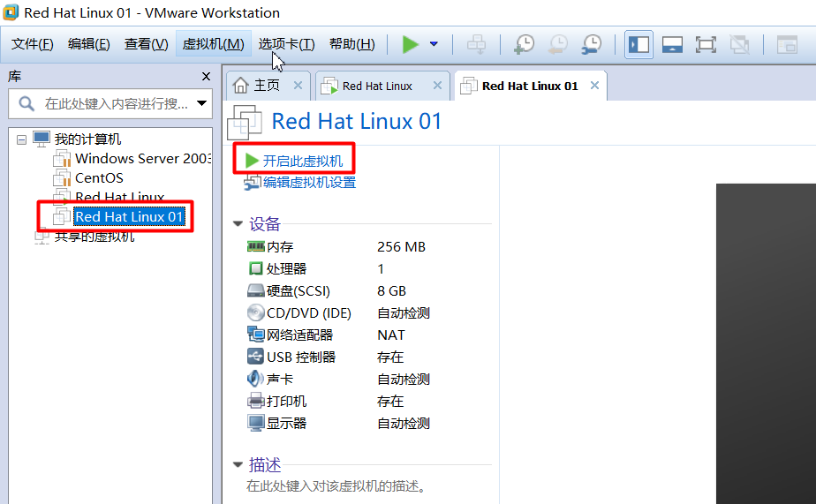Click the 8 GB hard disk value
816x504 pixels.
coord(391,290)
